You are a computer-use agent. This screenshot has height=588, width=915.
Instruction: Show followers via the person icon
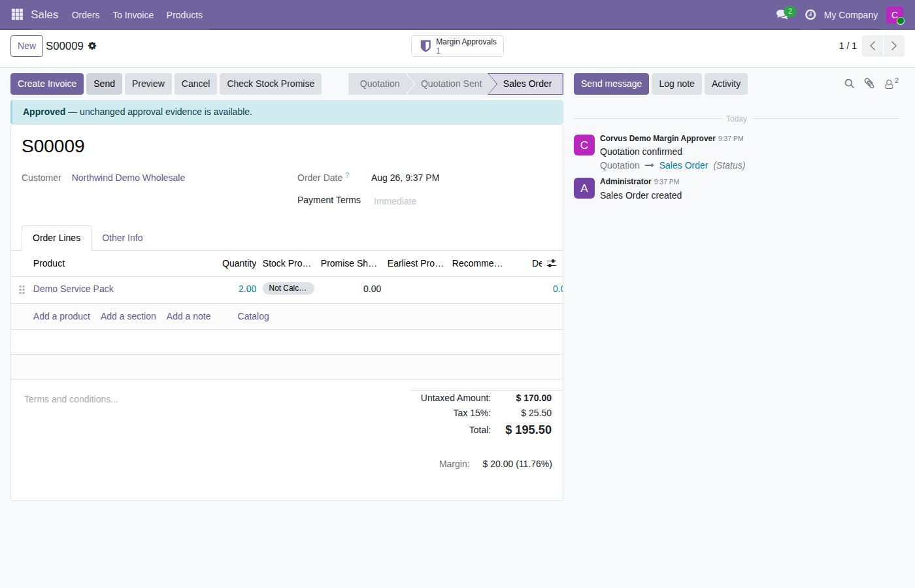[891, 84]
